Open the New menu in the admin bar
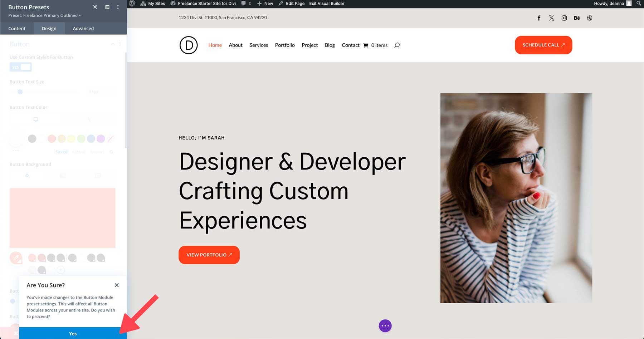Screen dimensions: 644x339 (x=265, y=3)
